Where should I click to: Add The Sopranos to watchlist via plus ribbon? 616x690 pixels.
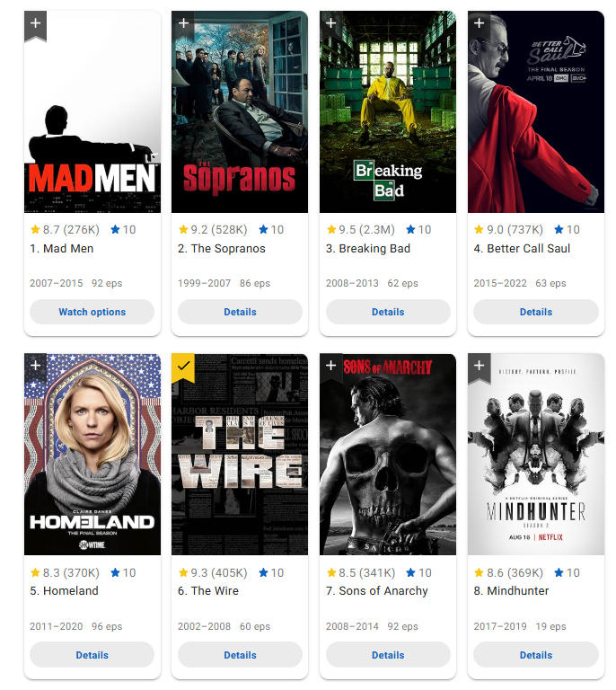pos(183,25)
